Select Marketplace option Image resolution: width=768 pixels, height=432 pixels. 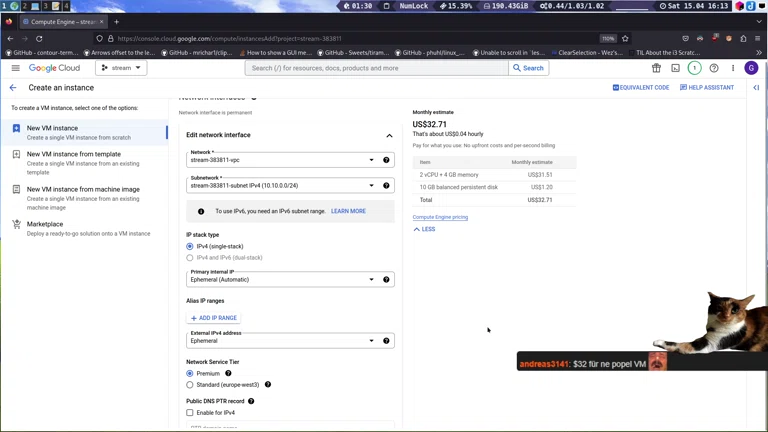[84, 228]
